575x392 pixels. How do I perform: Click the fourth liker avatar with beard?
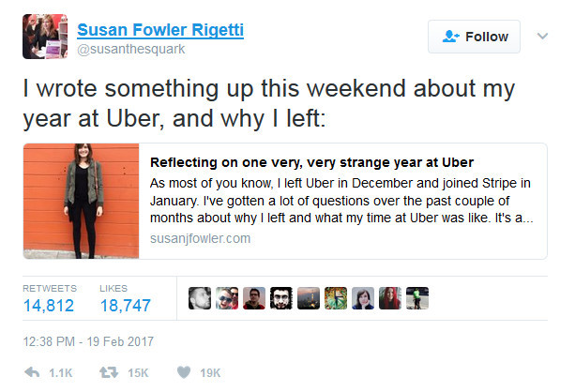pyautogui.click(x=281, y=298)
